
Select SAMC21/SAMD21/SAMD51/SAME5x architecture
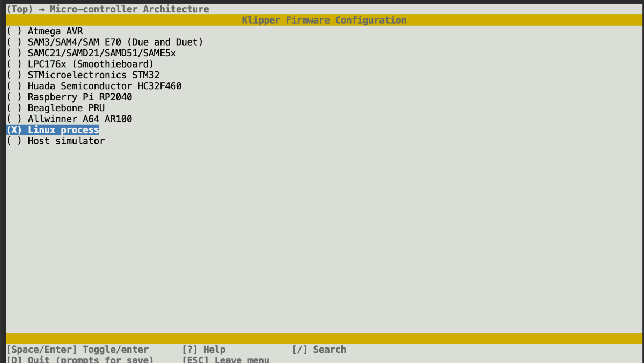91,53
